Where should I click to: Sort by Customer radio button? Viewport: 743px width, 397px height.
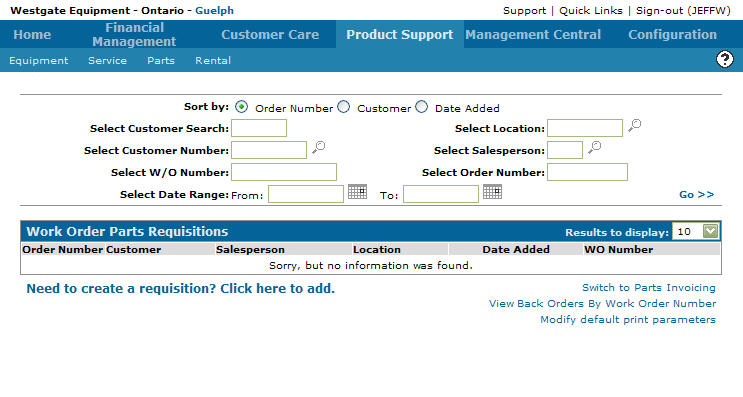(x=344, y=107)
